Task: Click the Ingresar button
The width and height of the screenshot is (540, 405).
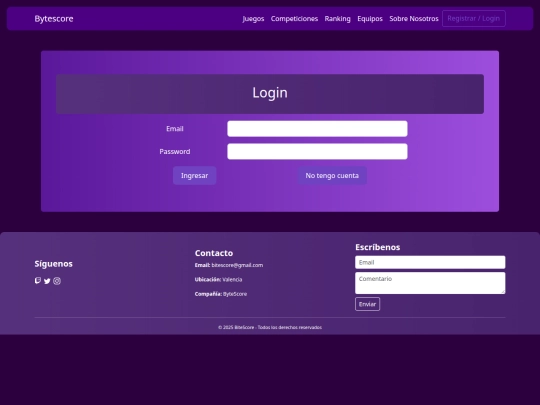Action: [x=195, y=176]
